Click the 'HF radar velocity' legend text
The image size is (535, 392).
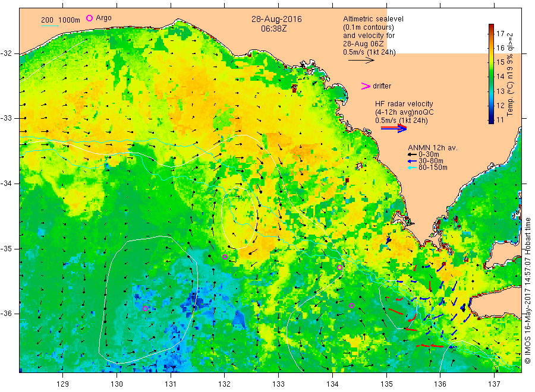coord(404,103)
